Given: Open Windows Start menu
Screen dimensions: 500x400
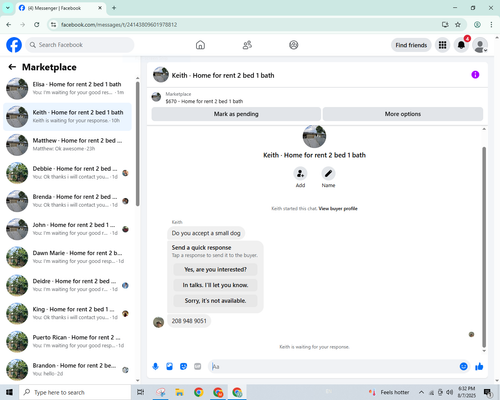Looking at the screenshot, I should click(x=9, y=392).
